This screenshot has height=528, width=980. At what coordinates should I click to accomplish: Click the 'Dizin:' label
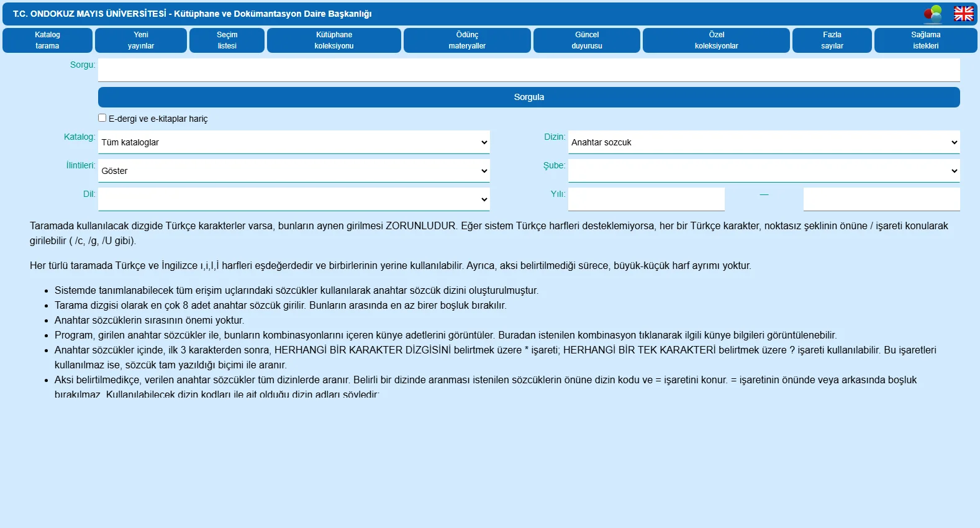click(x=555, y=137)
